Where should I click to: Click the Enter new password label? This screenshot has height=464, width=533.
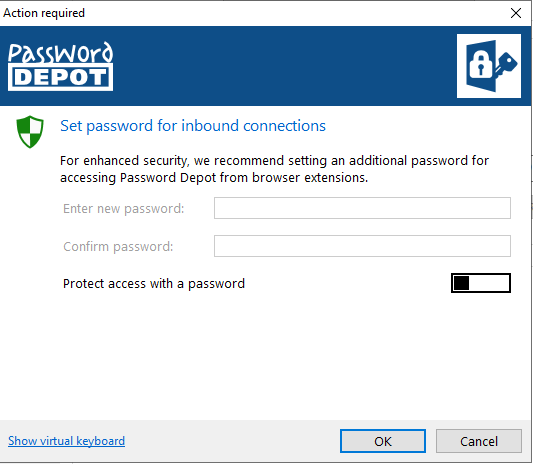[x=123, y=208]
